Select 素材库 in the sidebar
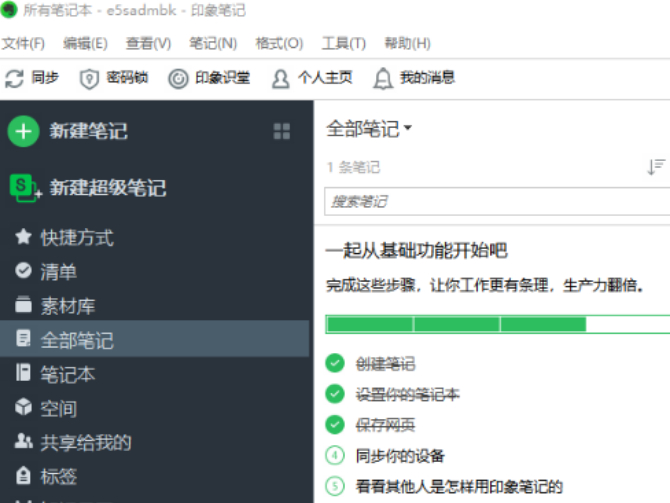This screenshot has height=503, width=670. point(68,306)
